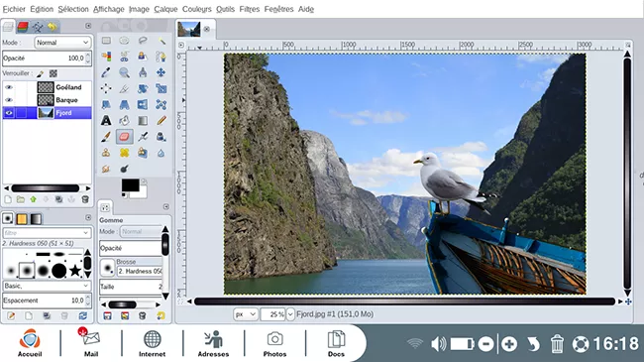Select the Scissors Select tool
This screenshot has width=644, height=362.
[124, 57]
